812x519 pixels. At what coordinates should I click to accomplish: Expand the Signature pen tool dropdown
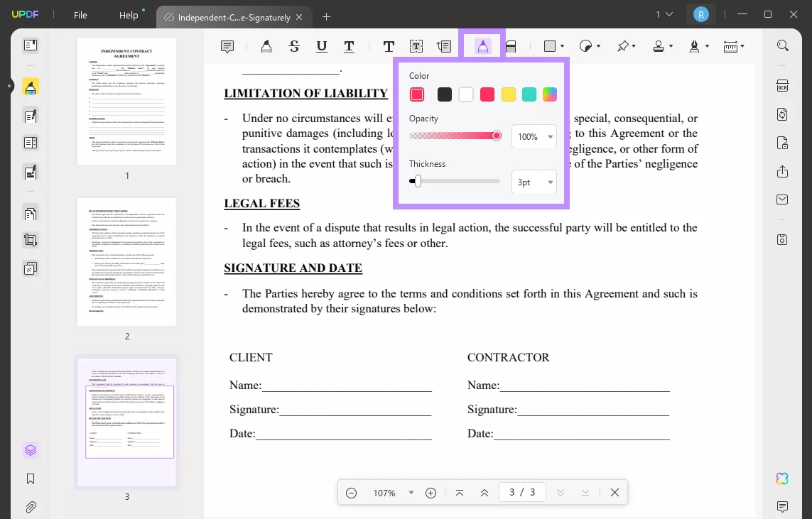pyautogui.click(x=707, y=47)
